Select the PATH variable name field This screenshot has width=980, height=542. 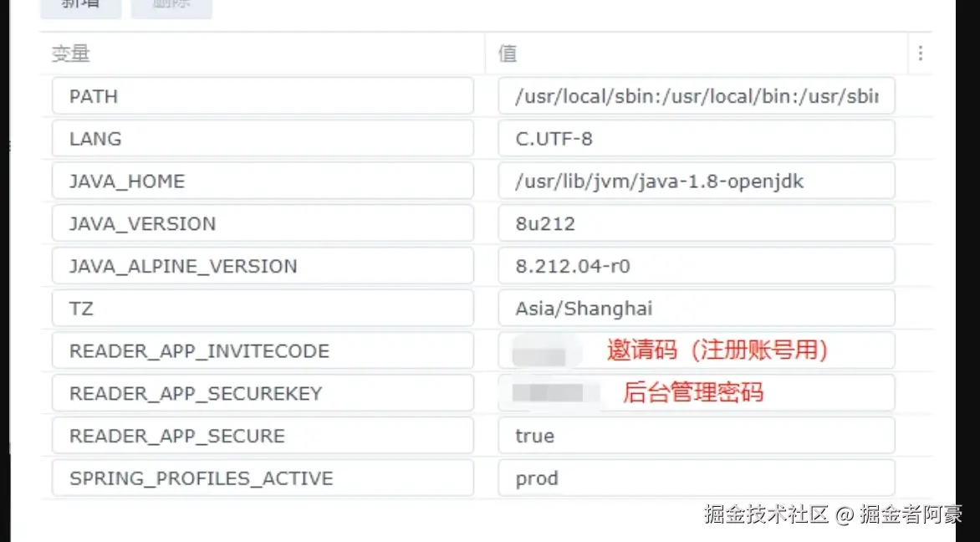tap(263, 96)
